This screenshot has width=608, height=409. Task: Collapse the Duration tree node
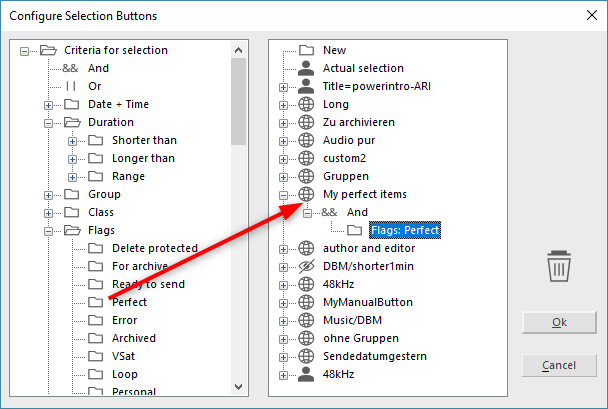point(48,123)
